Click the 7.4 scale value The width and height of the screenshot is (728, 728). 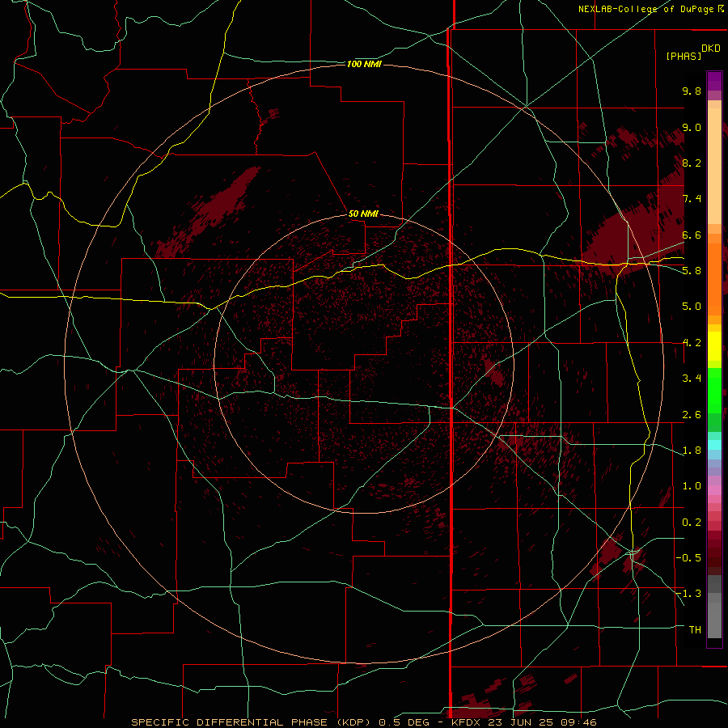point(692,199)
